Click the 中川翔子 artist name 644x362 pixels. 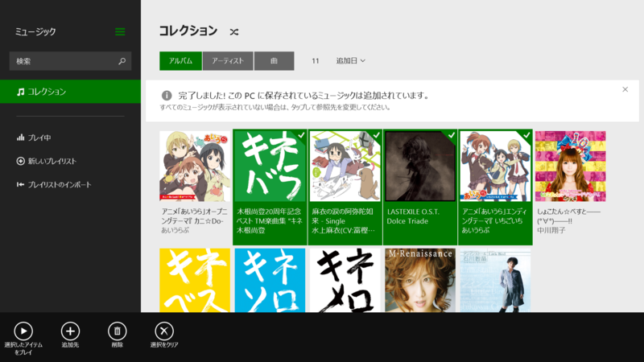coord(551,230)
